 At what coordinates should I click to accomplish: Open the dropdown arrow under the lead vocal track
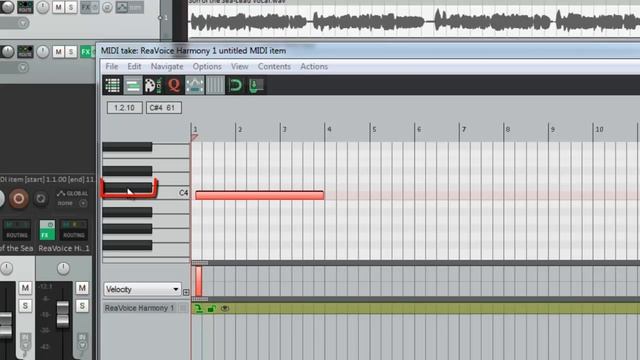[x=23, y=23]
